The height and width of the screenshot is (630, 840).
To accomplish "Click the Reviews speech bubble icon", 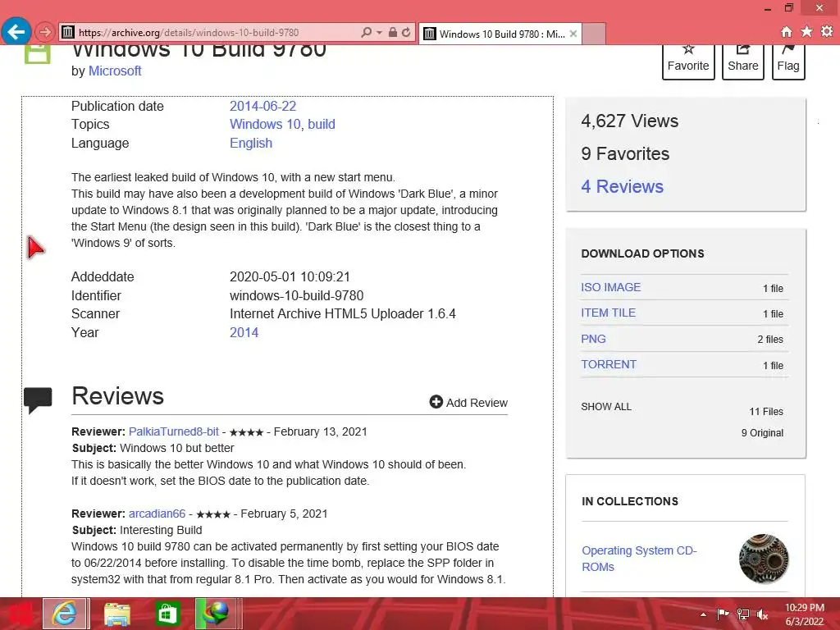I will pos(38,399).
